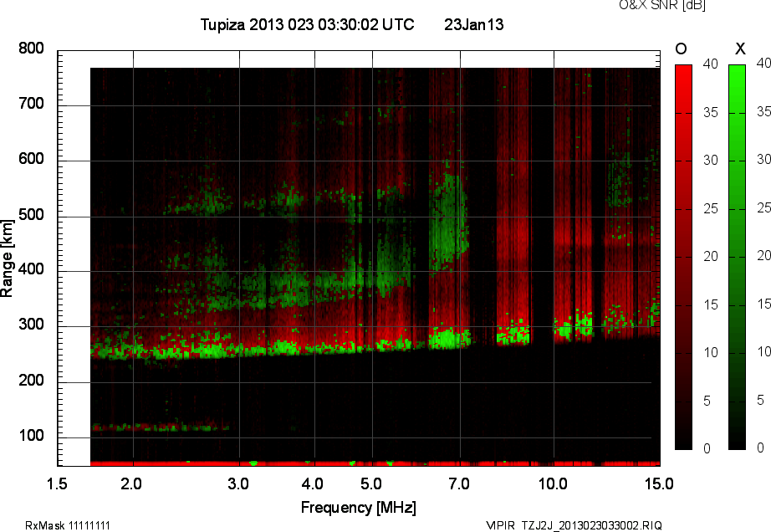Select the 'Frequency [MHz]' axis title

click(x=359, y=508)
